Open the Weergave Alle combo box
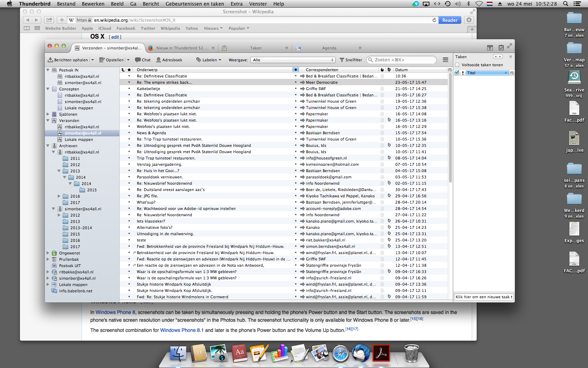 pyautogui.click(x=293, y=60)
